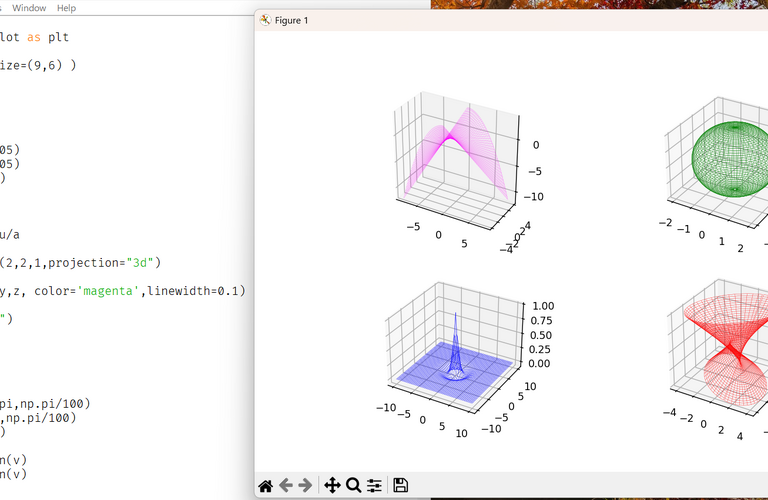Activate the Pan axes tool
Viewport: 768px width, 500px height.
pyautogui.click(x=333, y=486)
